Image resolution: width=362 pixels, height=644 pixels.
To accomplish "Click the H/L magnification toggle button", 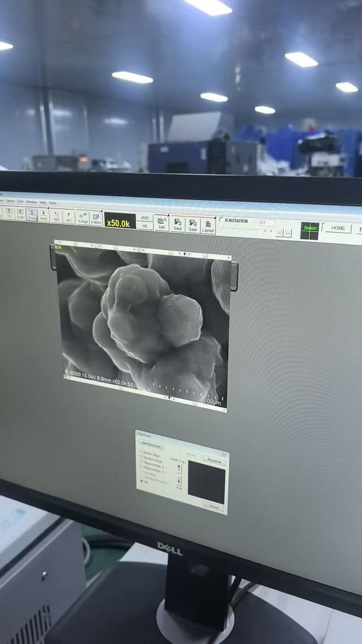I will point(145,226).
